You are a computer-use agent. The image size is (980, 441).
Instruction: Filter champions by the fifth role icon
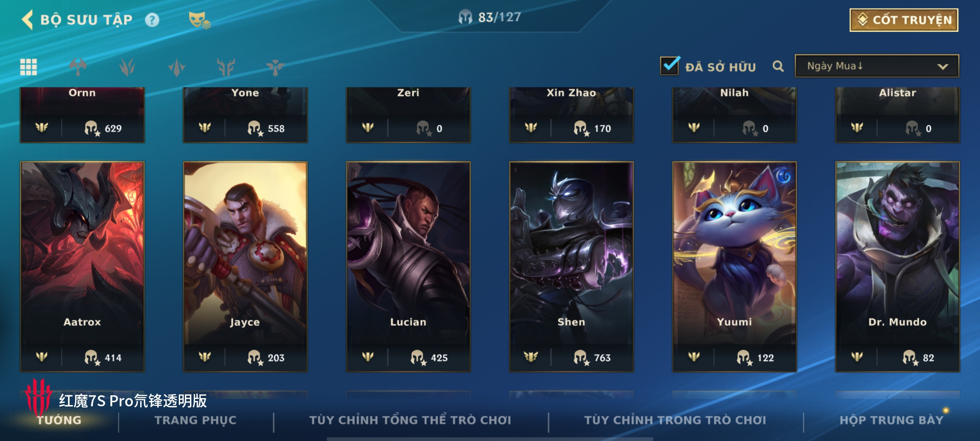(275, 67)
